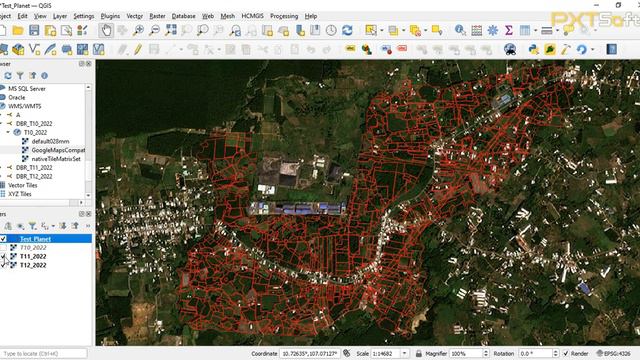Viewport: 640px width, 360px height.
Task: Expand the Layers panel toolbar overflow chevron
Action: tap(88, 226)
